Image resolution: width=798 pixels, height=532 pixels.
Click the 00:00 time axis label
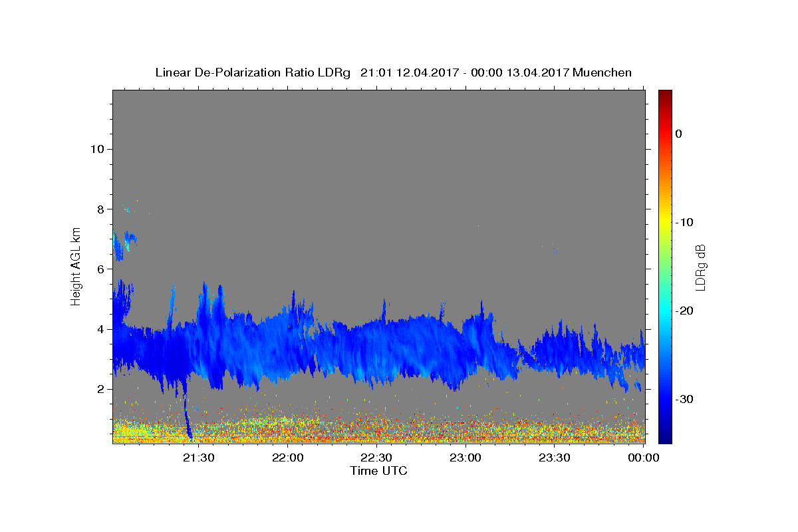643,458
